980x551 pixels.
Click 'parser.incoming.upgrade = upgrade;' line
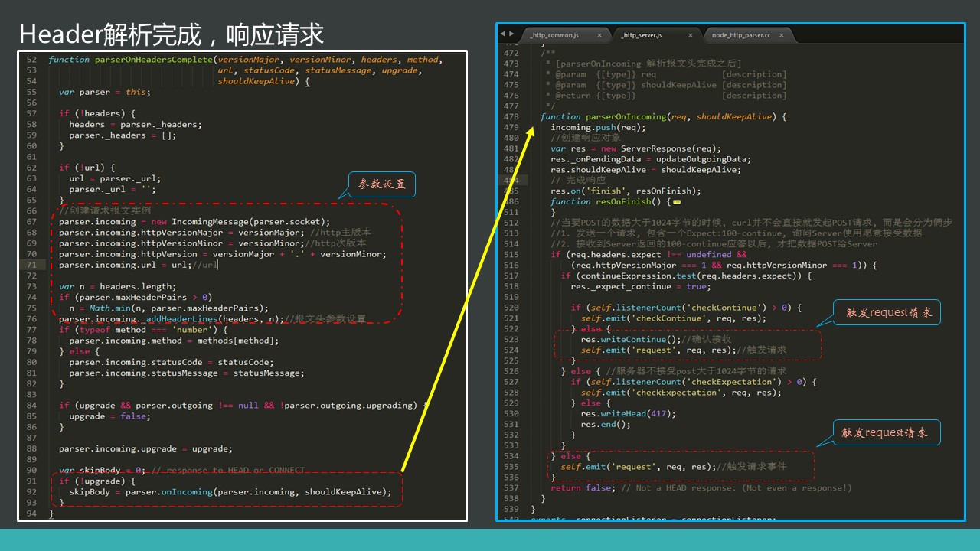145,448
